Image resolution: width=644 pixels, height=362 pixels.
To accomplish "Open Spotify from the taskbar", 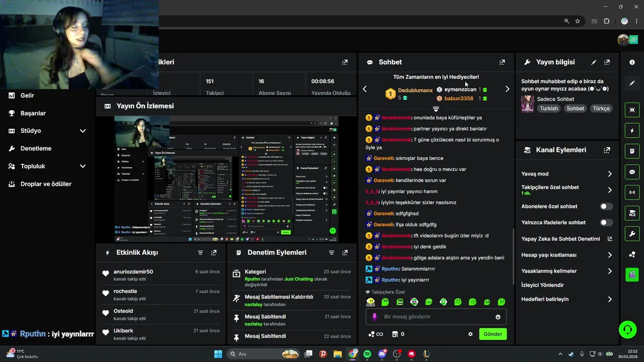I will (367, 354).
